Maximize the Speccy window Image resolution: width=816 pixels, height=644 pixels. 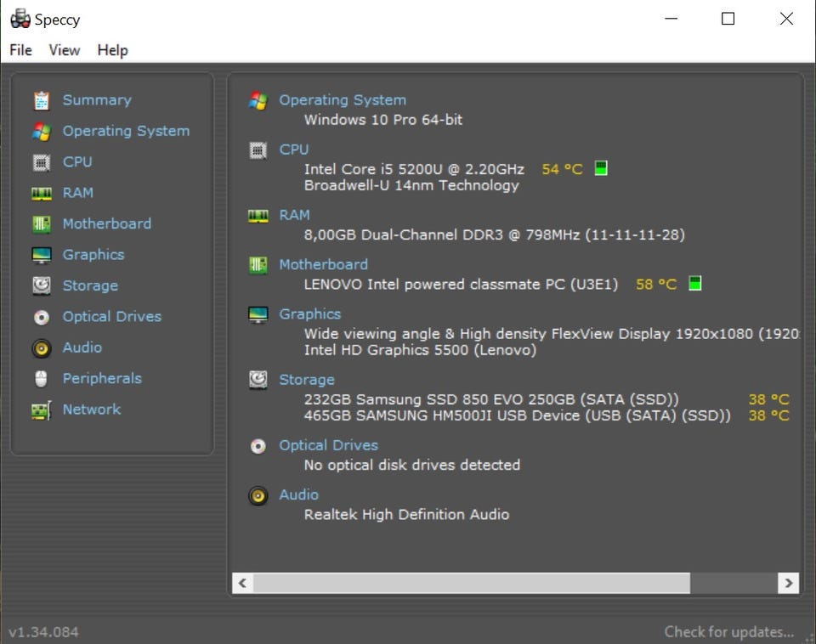[728, 19]
